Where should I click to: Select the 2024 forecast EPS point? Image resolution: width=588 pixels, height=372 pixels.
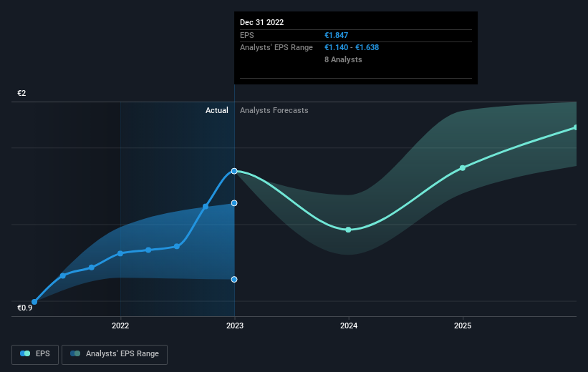pos(348,230)
